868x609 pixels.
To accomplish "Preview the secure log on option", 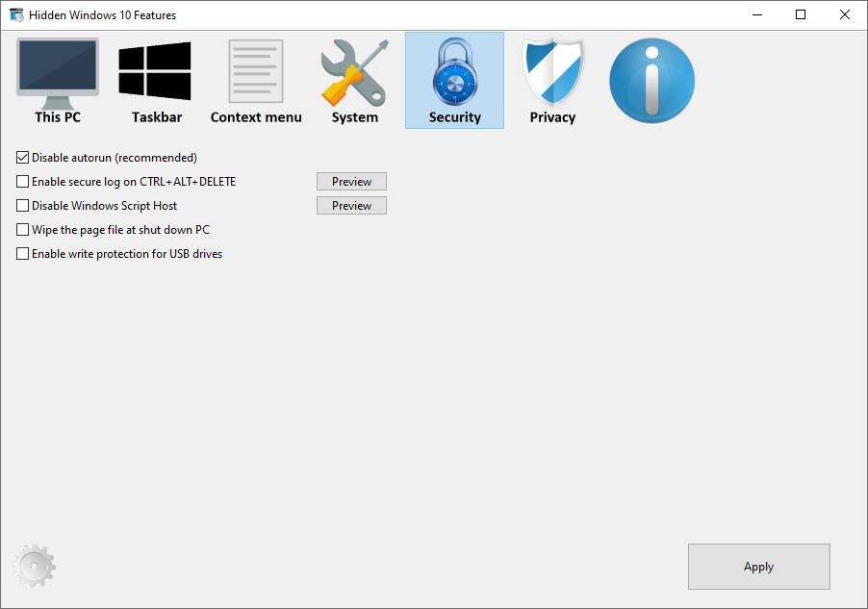I will 351,182.
